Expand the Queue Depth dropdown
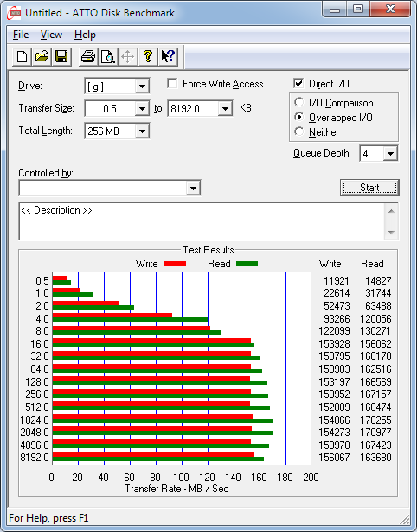This screenshot has width=417, height=532. (379, 154)
